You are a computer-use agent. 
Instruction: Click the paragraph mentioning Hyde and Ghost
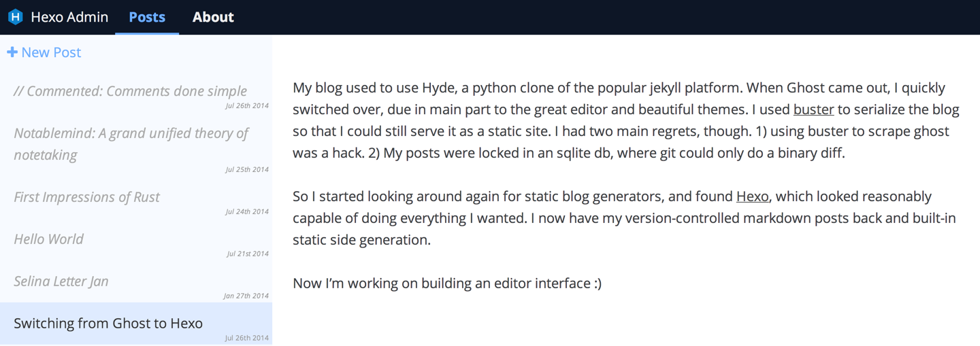(626, 120)
